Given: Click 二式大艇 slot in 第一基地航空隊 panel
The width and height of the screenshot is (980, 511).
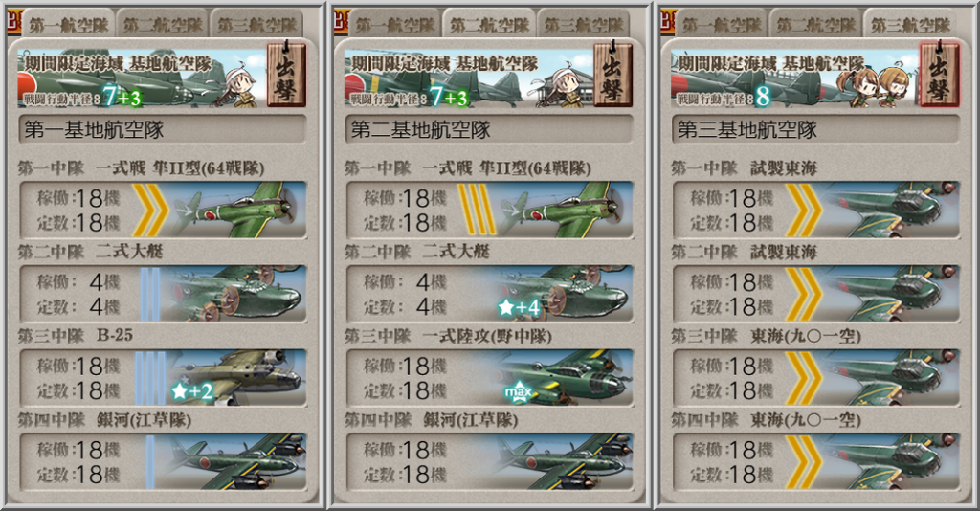Looking at the screenshot, I should pyautogui.click(x=163, y=294).
